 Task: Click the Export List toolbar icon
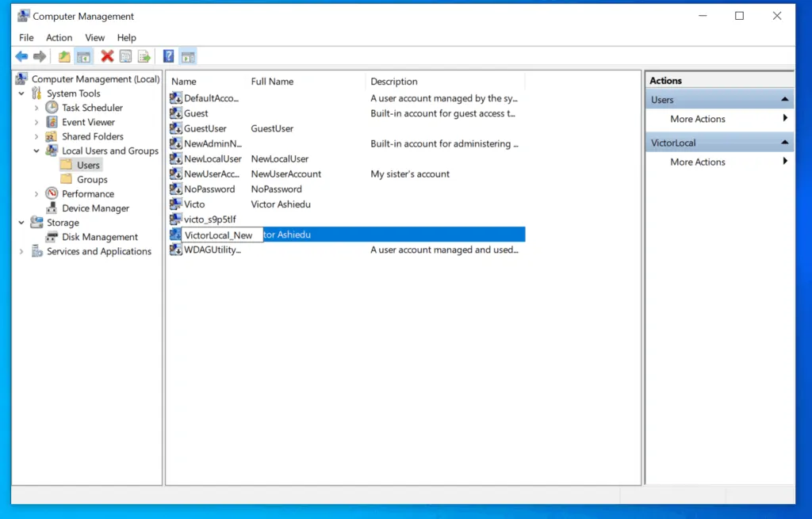click(x=144, y=55)
